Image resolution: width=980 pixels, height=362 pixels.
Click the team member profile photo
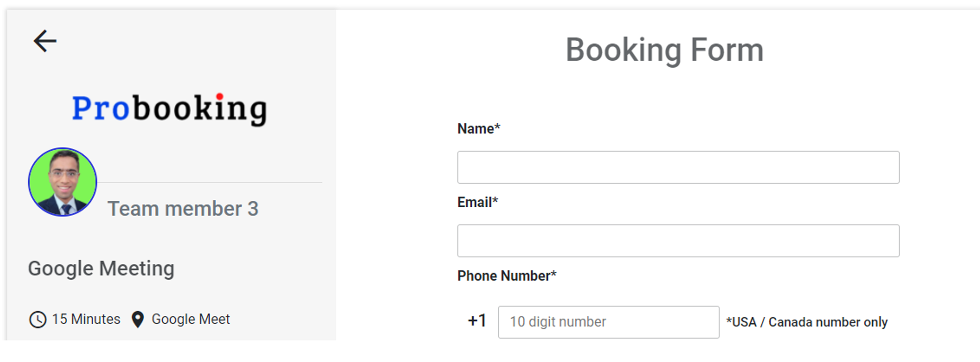point(63,182)
